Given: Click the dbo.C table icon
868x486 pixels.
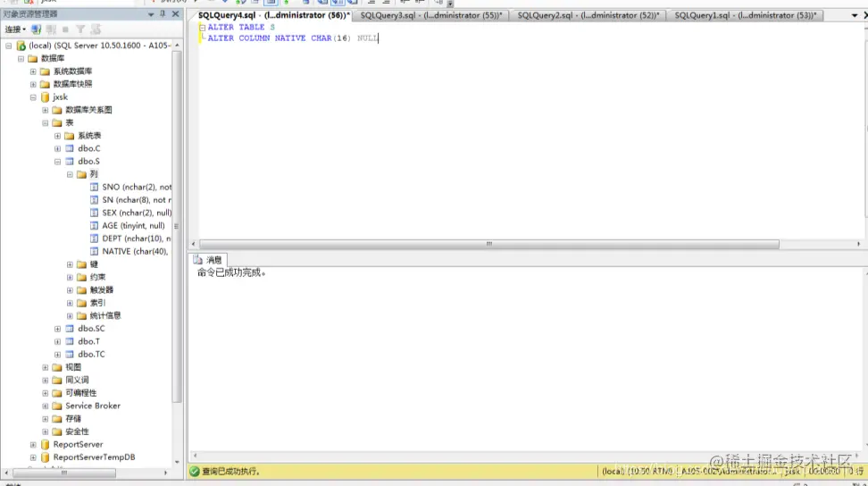Looking at the screenshot, I should click(x=69, y=148).
